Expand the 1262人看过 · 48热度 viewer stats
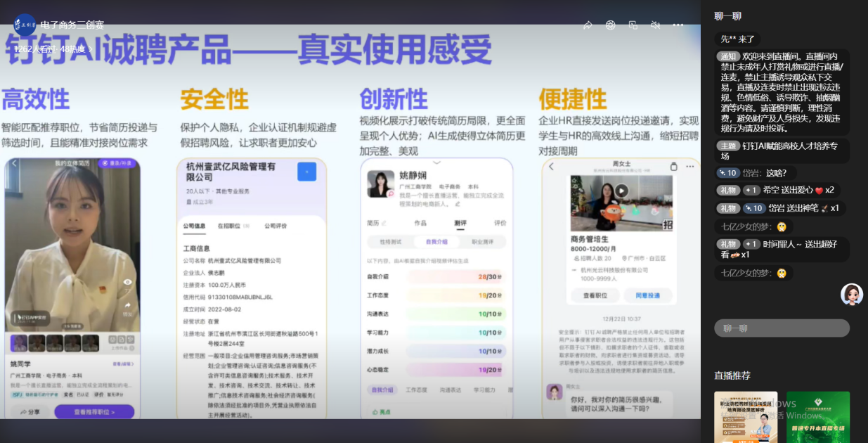Viewport: 868px width, 443px height. coord(49,49)
